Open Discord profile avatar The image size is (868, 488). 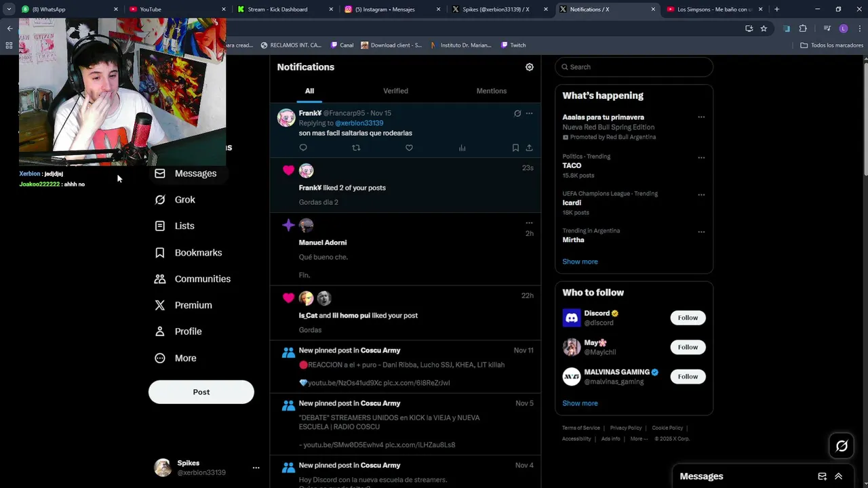coord(572,318)
